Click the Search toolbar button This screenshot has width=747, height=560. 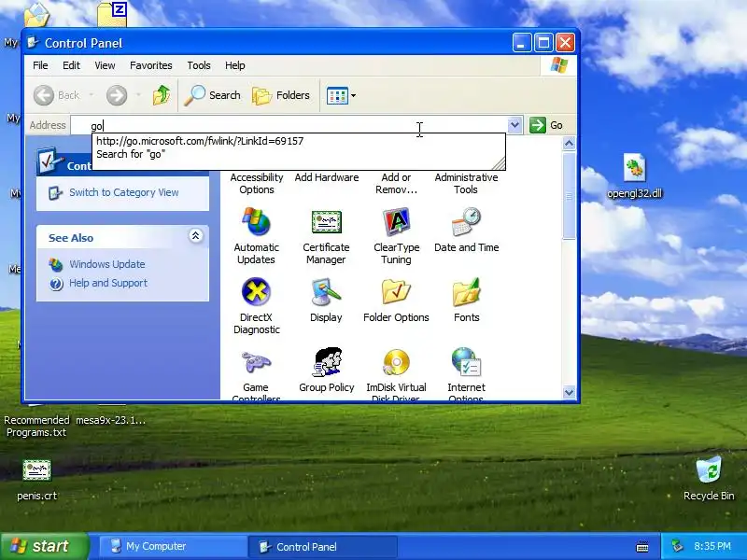point(213,95)
